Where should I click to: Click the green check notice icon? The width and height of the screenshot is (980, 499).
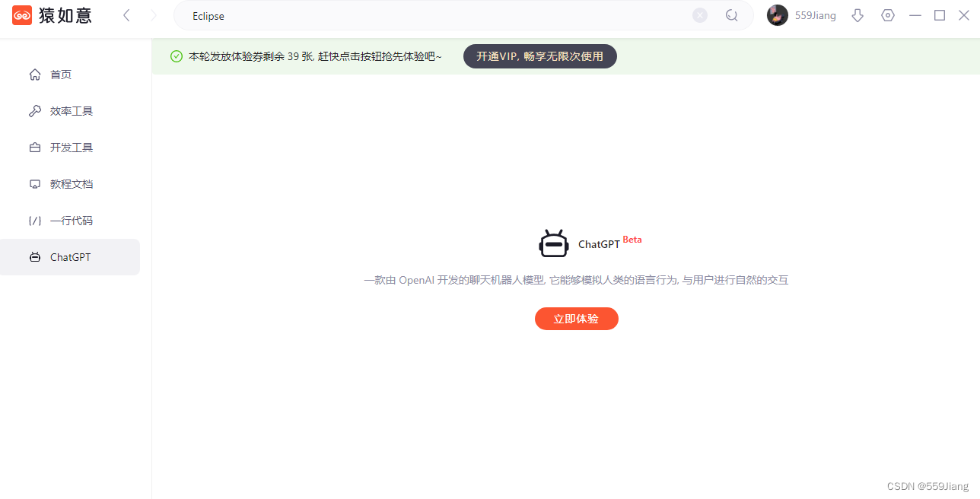177,56
